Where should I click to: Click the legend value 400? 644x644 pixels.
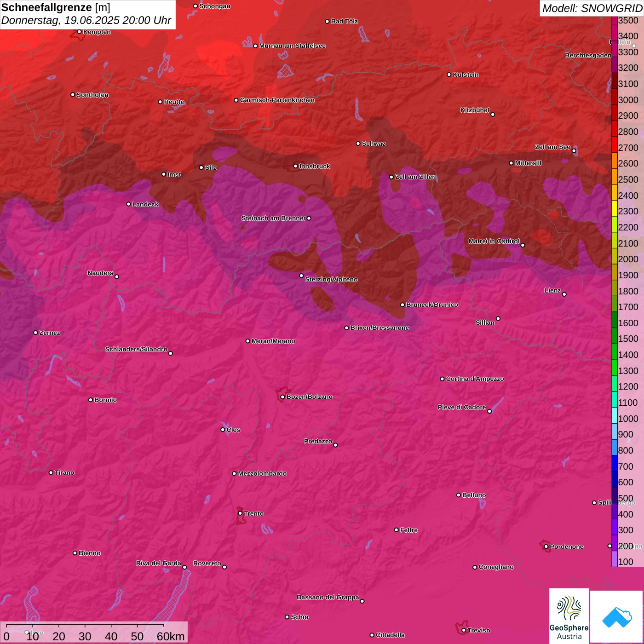626,514
